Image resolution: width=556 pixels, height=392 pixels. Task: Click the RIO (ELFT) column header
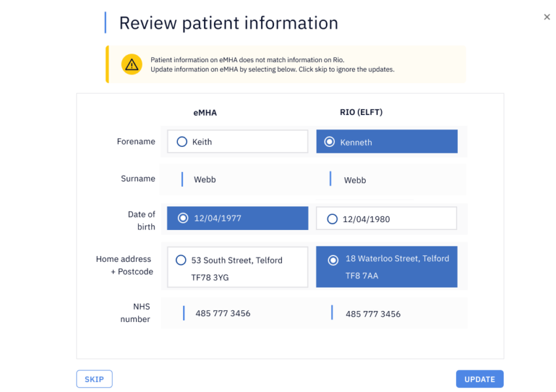(361, 112)
